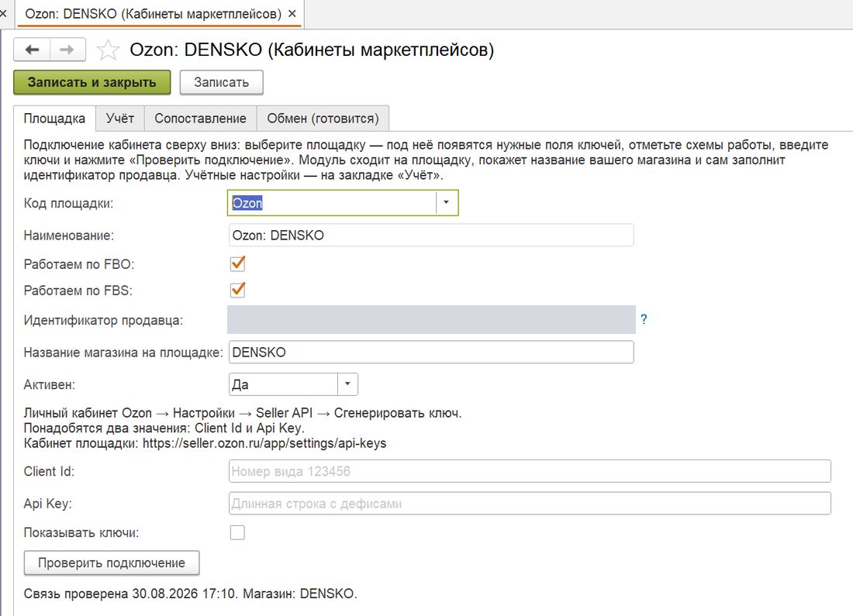Screen dimensions: 853x616
Task: Click the «Наименование:» label
Action: tap(68, 236)
